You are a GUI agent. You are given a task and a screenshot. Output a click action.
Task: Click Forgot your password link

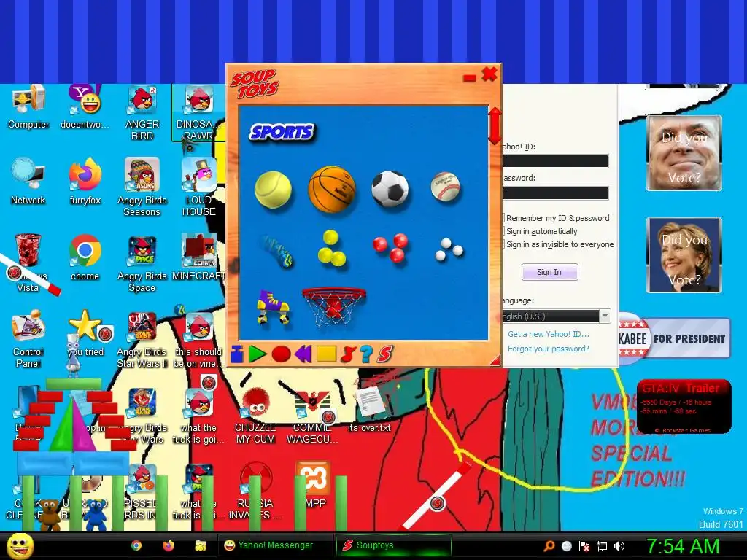click(x=549, y=349)
